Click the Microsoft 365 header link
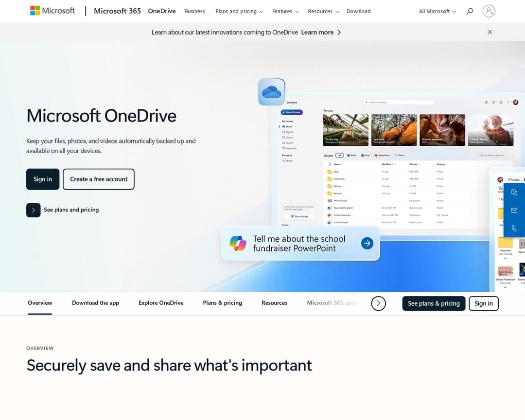 (x=117, y=11)
